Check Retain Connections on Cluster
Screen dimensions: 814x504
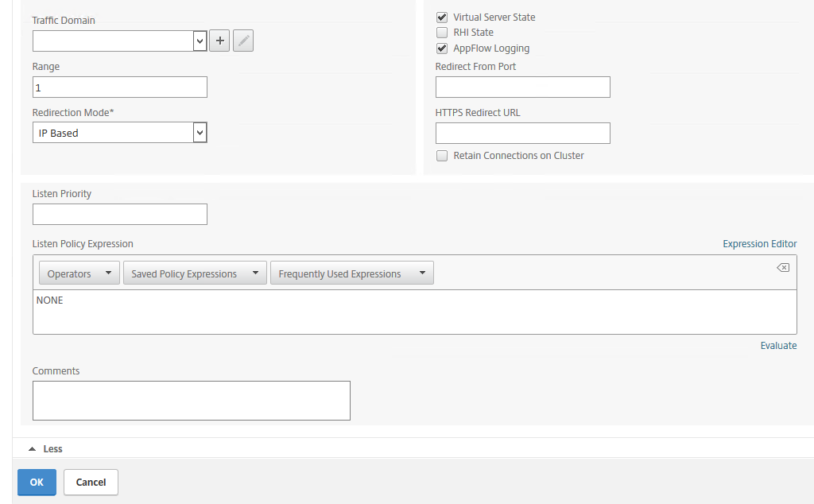click(x=442, y=156)
